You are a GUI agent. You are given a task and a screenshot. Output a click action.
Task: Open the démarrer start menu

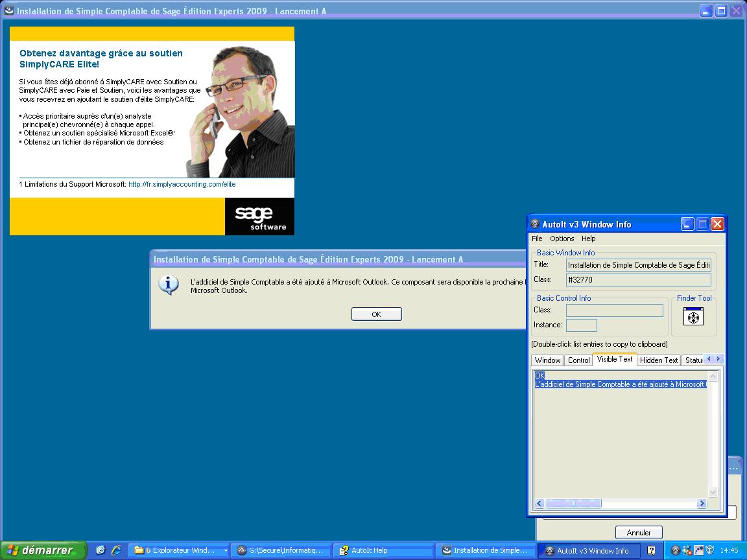click(44, 550)
